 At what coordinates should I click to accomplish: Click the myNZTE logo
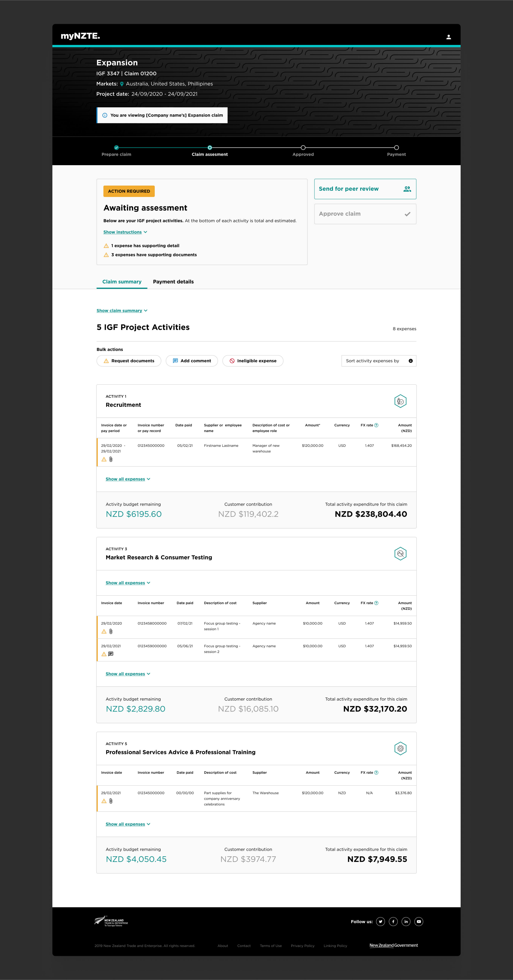click(80, 36)
